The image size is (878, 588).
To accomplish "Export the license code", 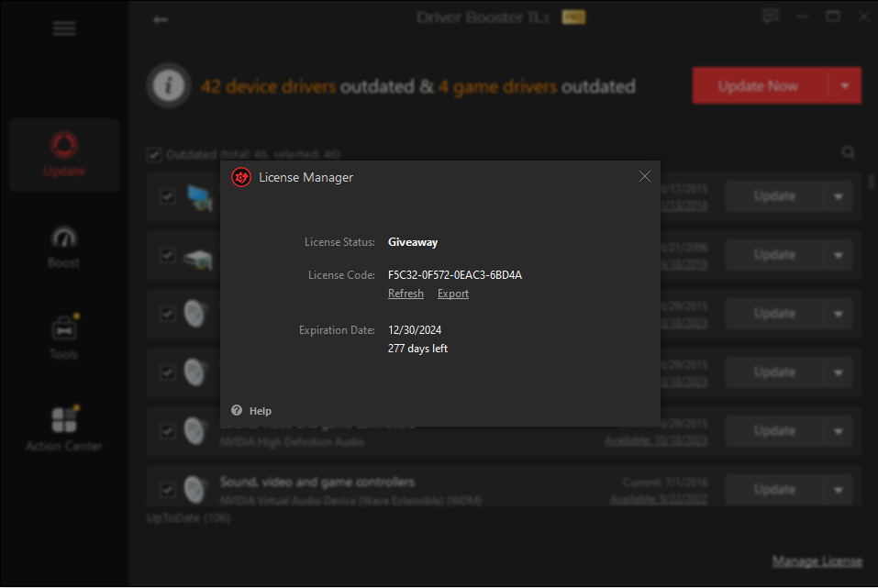I will click(x=452, y=293).
